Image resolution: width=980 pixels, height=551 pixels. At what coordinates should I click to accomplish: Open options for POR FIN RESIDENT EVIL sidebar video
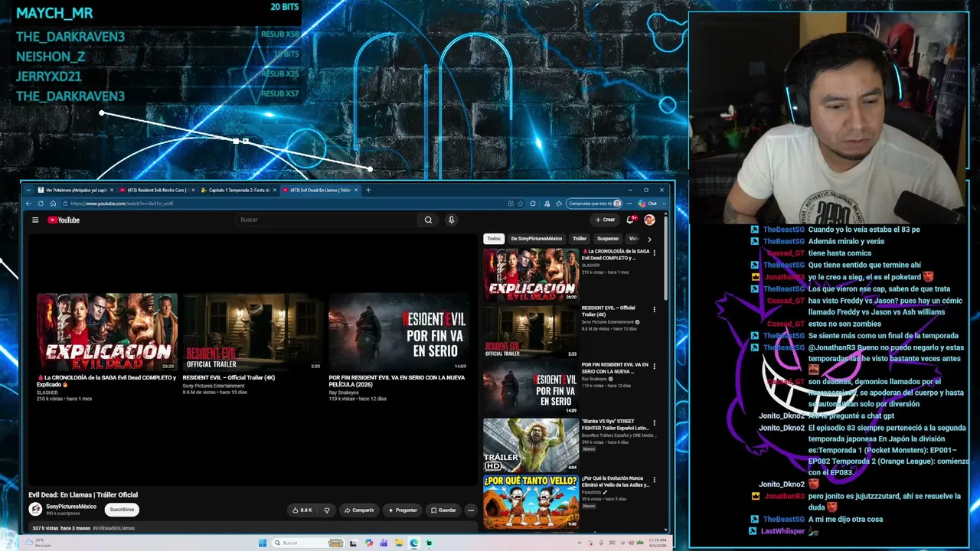pyautogui.click(x=654, y=366)
